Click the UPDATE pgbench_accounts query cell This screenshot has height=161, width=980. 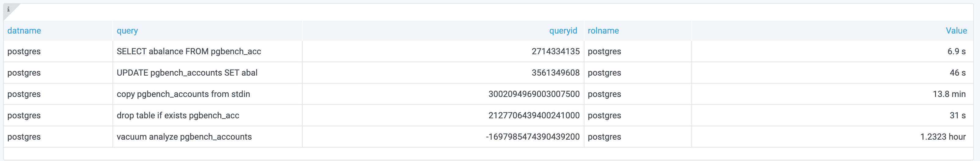point(187,73)
